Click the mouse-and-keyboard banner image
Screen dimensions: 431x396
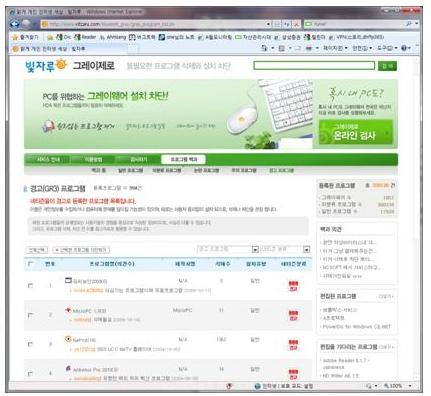pos(269,113)
